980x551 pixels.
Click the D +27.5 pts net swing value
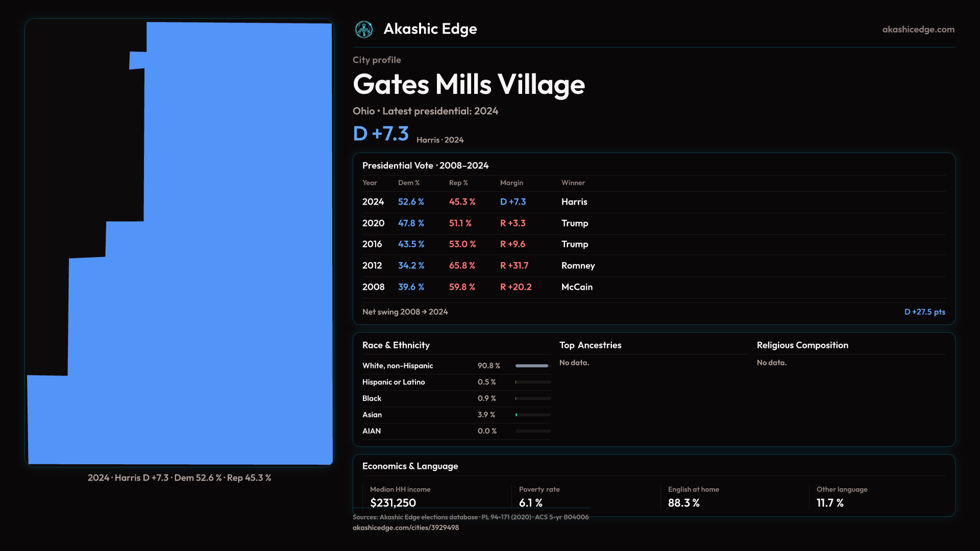coord(924,312)
